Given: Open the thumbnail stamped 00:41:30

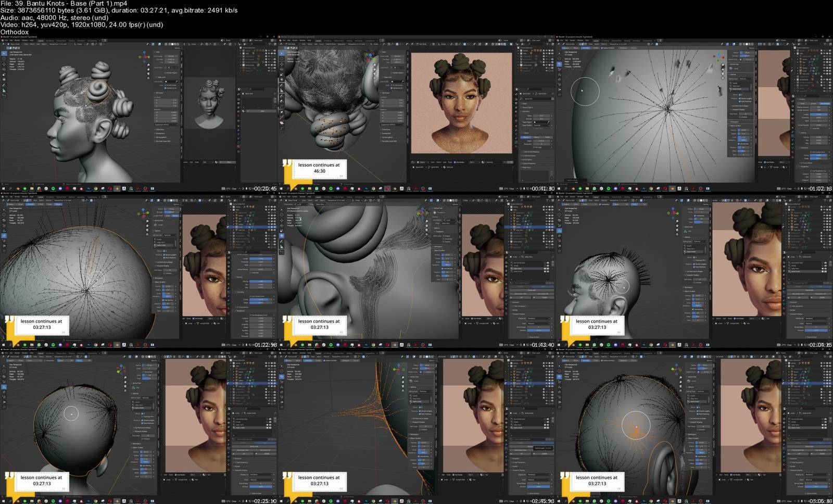Looking at the screenshot, I should (416, 114).
